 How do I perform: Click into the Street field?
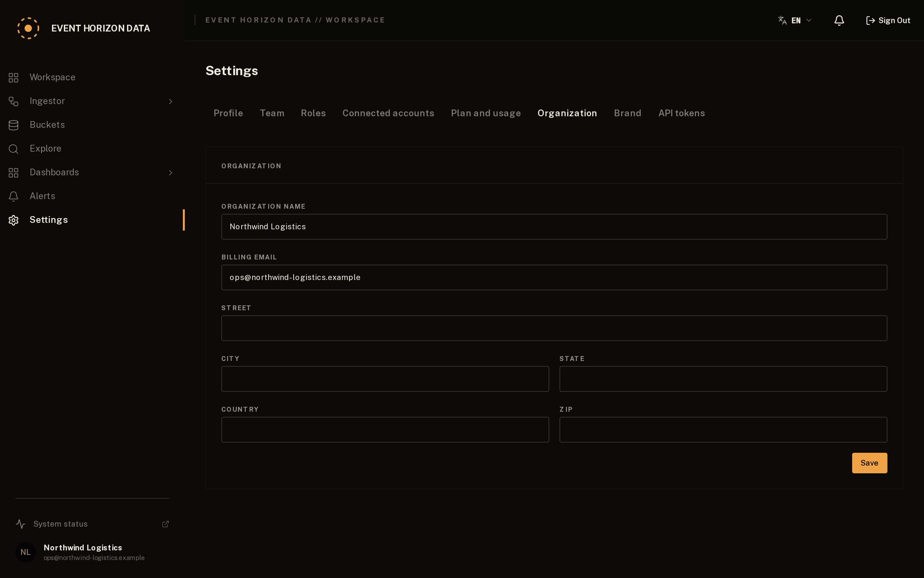(x=554, y=328)
